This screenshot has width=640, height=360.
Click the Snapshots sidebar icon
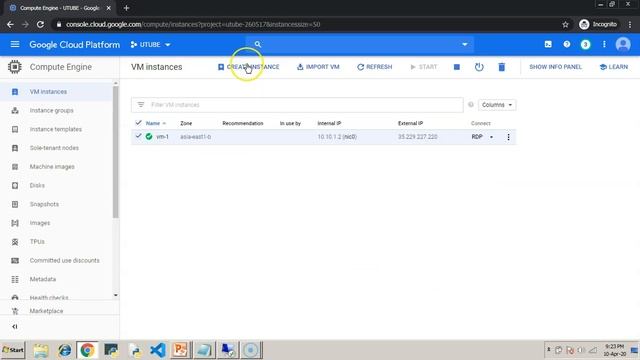point(15,204)
